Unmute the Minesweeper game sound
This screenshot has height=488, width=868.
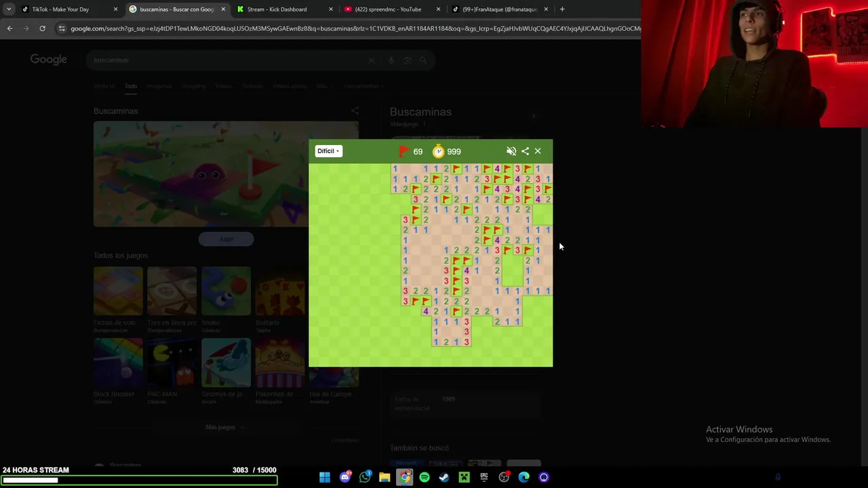click(511, 151)
